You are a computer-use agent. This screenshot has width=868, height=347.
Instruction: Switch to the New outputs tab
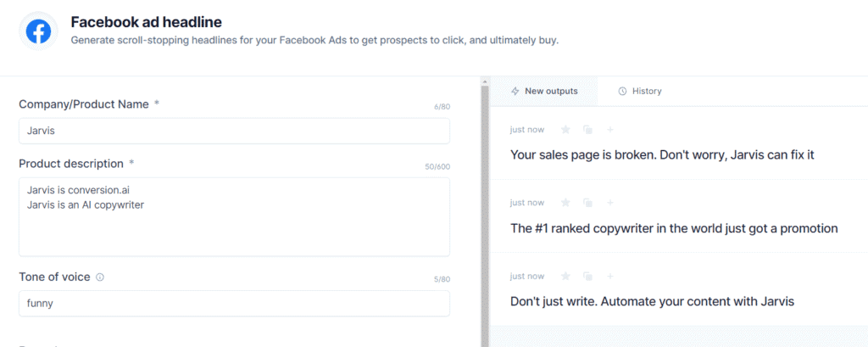pos(544,91)
